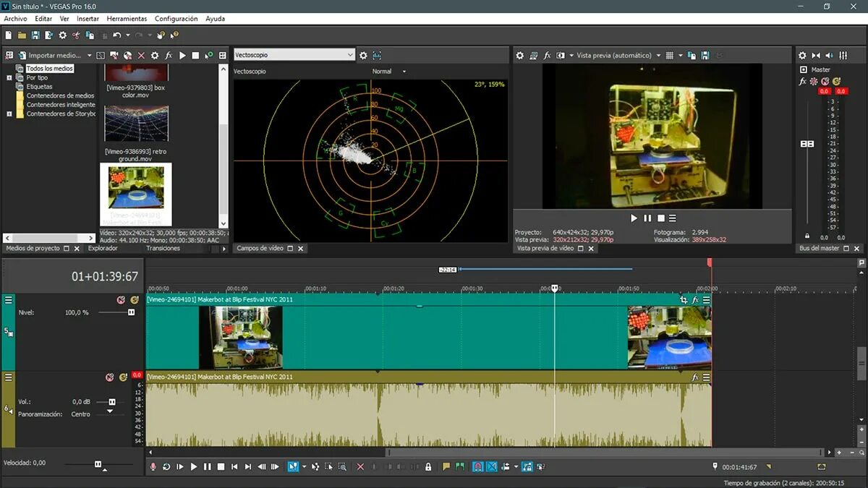Remove selected media with the red X icon
This screenshot has height=488, width=868.
[141, 55]
